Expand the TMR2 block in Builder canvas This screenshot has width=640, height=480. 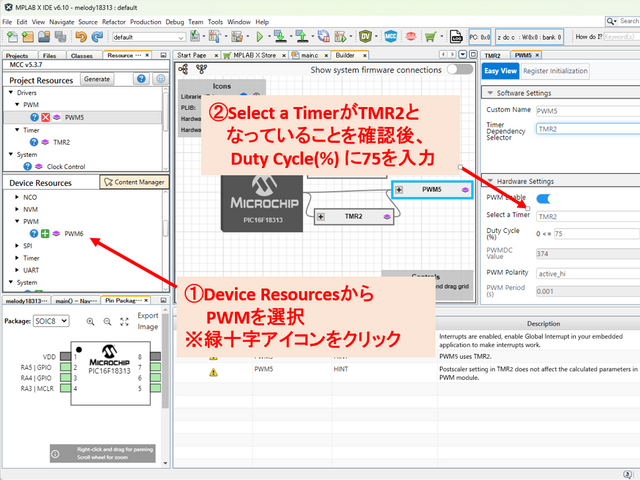tap(322, 216)
